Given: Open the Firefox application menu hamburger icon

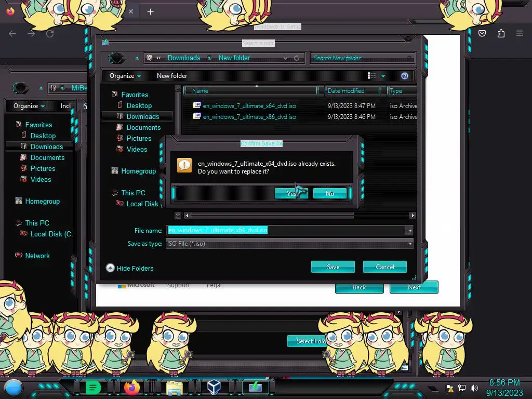Looking at the screenshot, I should (x=520, y=33).
